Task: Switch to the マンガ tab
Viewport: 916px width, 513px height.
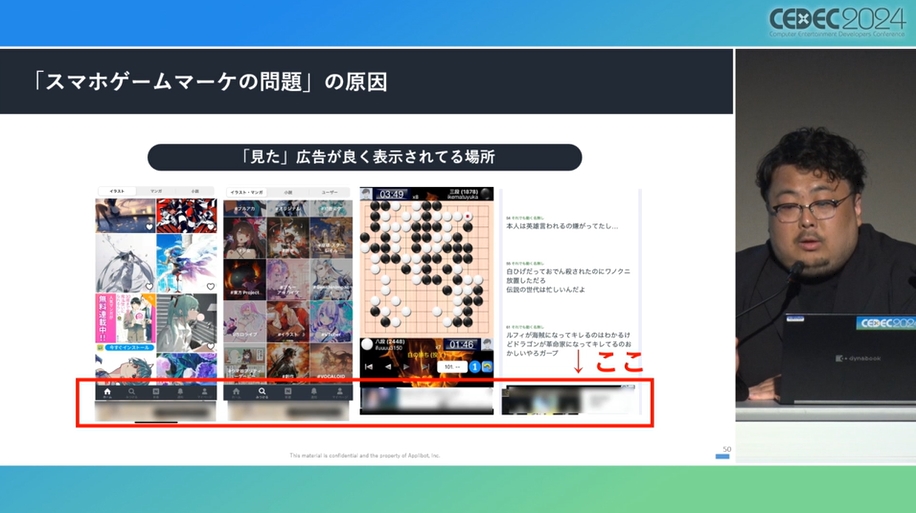Action: pyautogui.click(x=156, y=191)
